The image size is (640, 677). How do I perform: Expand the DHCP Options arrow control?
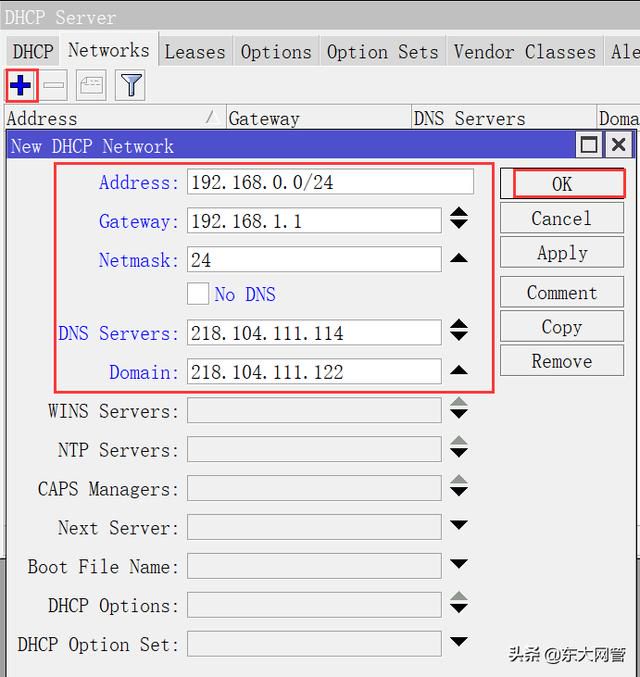coord(459,602)
